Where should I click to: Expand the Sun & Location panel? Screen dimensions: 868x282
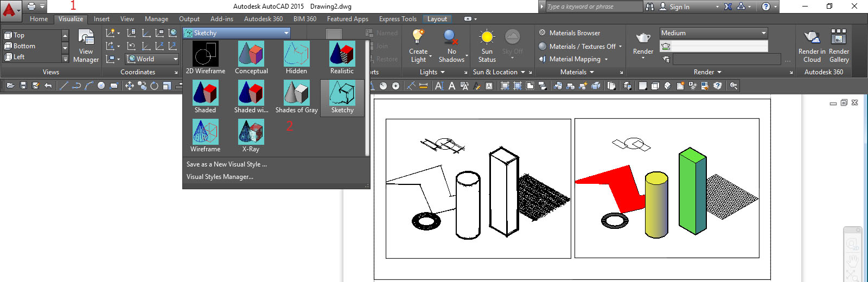pos(499,72)
